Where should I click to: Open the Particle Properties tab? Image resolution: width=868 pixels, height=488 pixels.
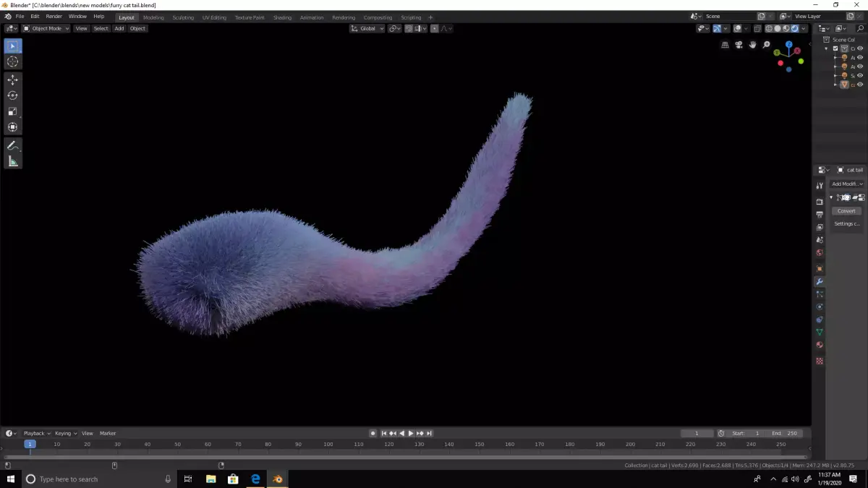819,293
